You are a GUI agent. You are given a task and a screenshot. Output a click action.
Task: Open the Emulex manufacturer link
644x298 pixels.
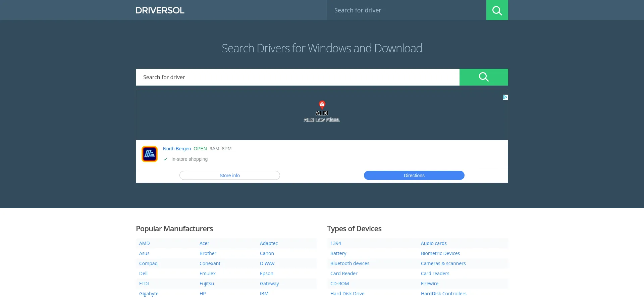(208, 274)
